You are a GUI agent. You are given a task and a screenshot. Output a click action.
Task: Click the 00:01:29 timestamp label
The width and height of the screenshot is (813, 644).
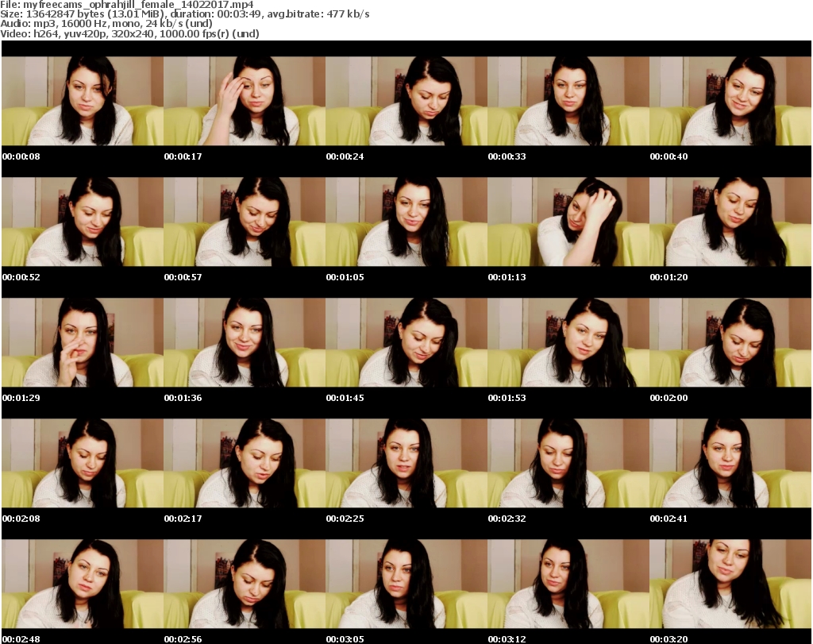tap(21, 398)
